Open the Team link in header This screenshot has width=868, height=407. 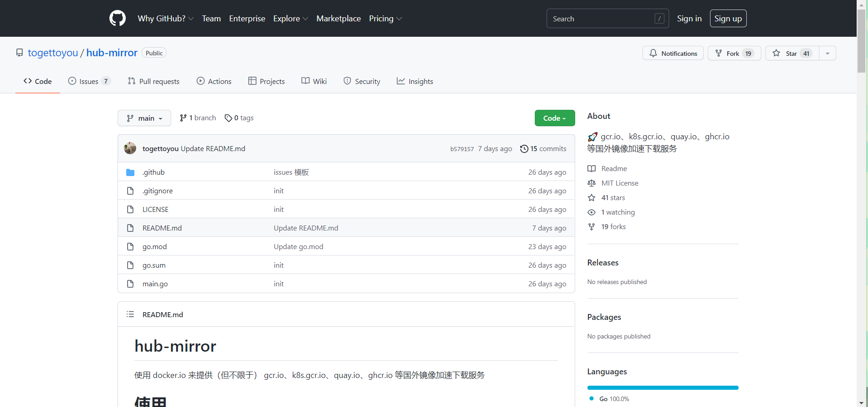(212, 19)
